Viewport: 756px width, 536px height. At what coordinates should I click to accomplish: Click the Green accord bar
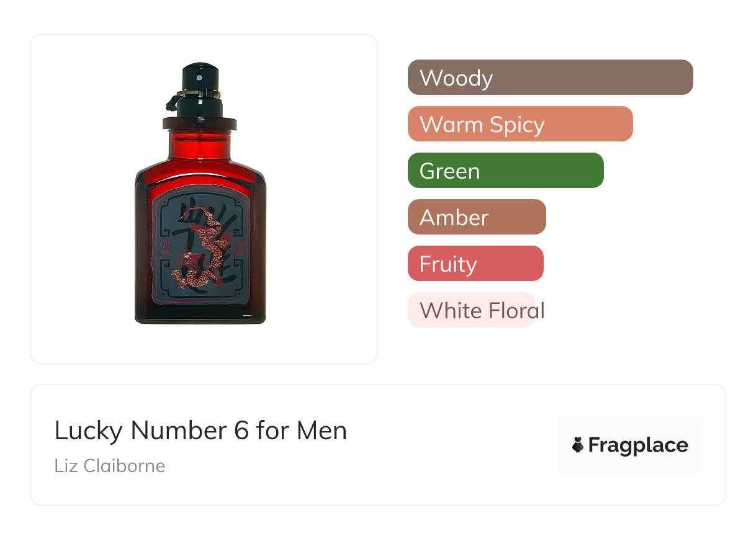506,171
